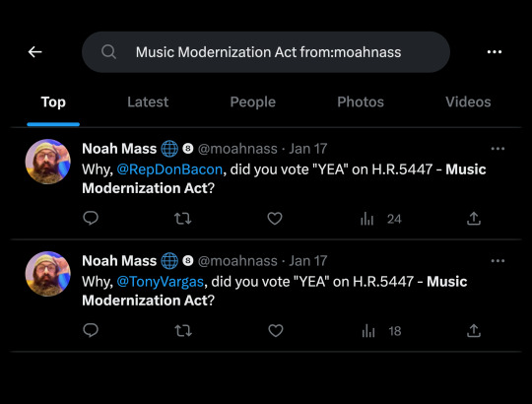The image size is (532, 404).
Task: Repost the tweet mentioning @TonyVargas
Action: click(x=183, y=331)
